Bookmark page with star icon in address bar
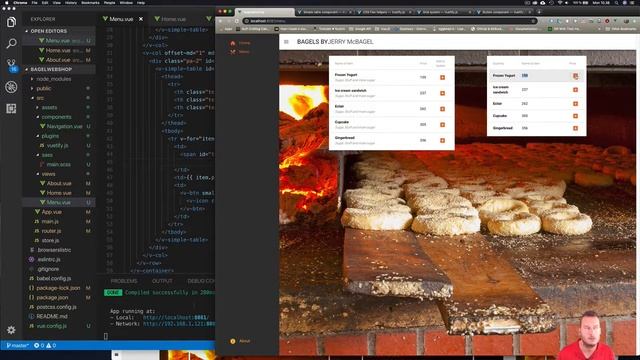Image resolution: width=640 pixels, height=360 pixels. [533, 21]
